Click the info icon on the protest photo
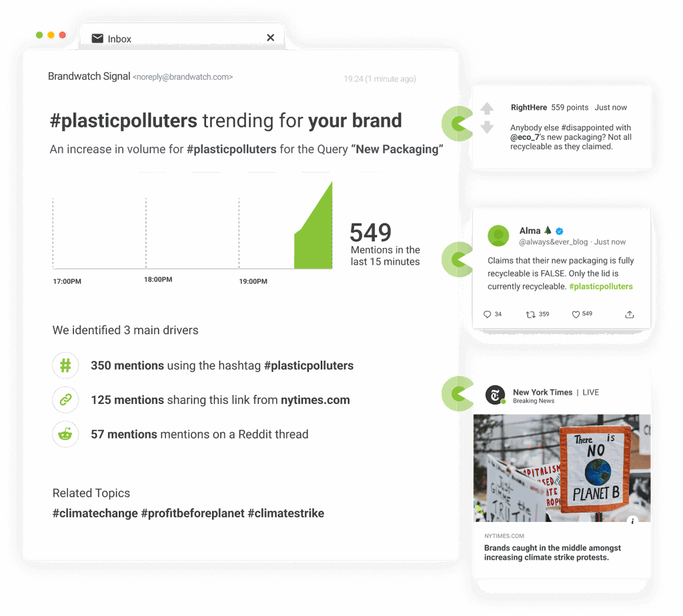 tap(633, 521)
